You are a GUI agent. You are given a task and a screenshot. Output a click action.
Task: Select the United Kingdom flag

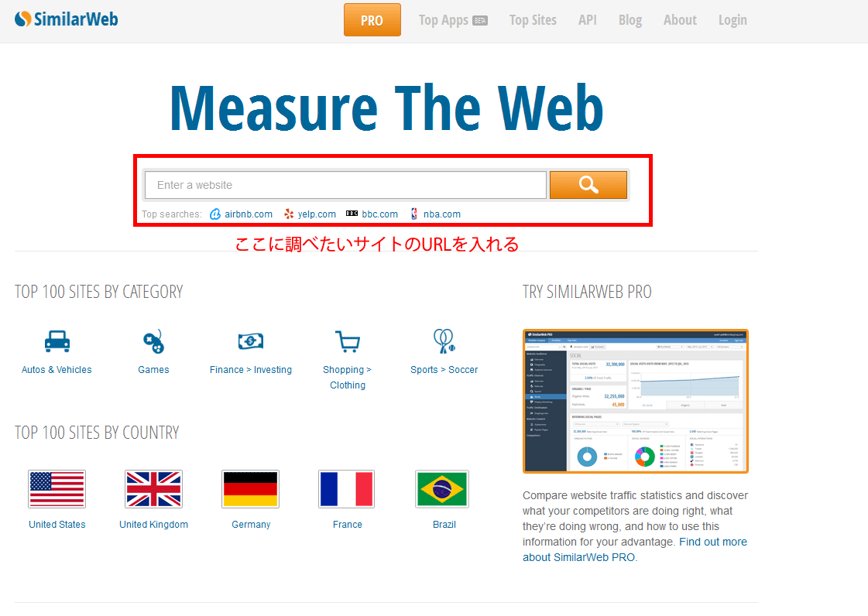pyautogui.click(x=153, y=489)
